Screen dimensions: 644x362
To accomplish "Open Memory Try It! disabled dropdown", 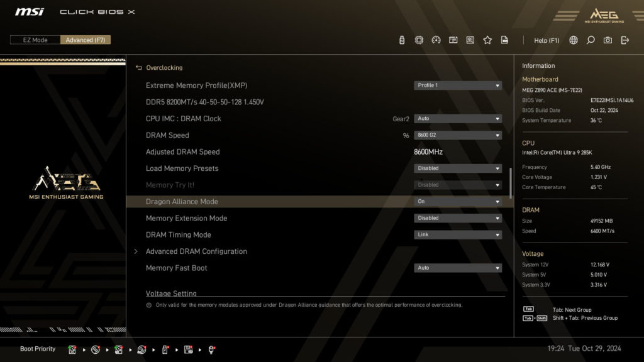I will (x=458, y=185).
